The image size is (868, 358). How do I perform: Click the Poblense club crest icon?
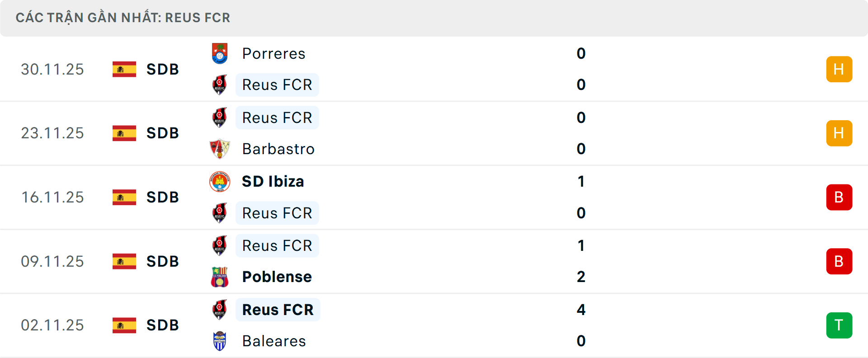pos(220,277)
